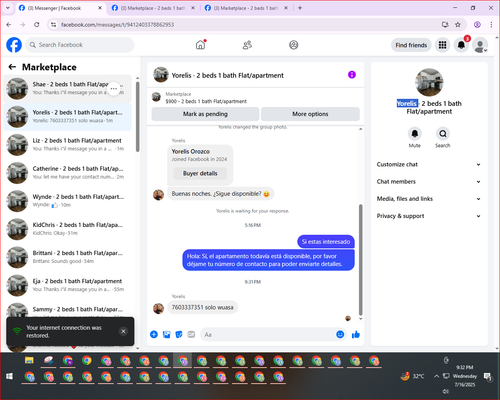The width and height of the screenshot is (500, 400).
Task: Open emoji picker in message box
Action: pyautogui.click(x=340, y=334)
